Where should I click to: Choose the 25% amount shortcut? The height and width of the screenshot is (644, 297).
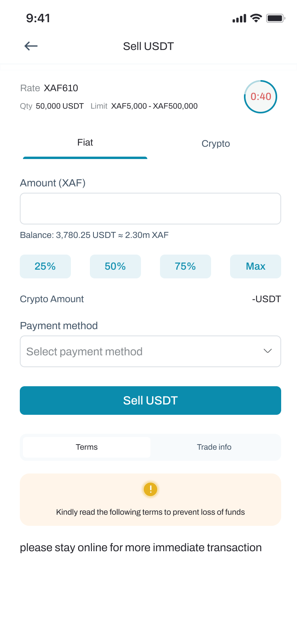pos(45,266)
